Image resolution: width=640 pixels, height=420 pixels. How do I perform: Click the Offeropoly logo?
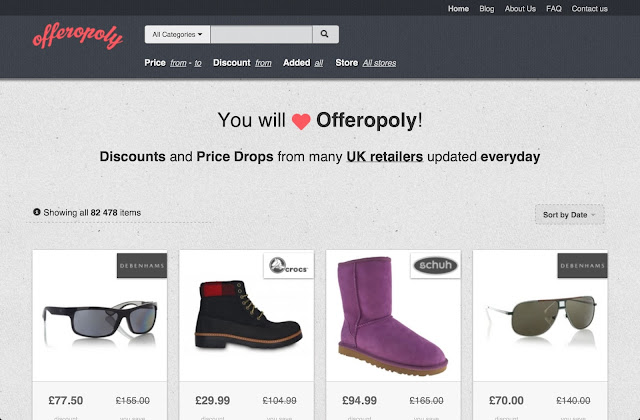coord(78,36)
